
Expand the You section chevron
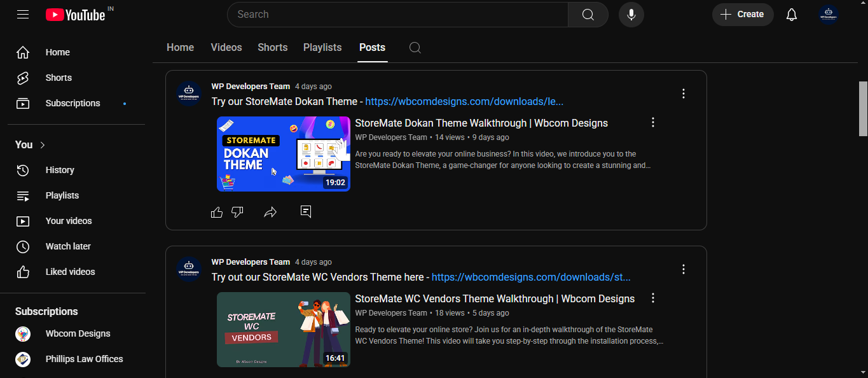[43, 145]
